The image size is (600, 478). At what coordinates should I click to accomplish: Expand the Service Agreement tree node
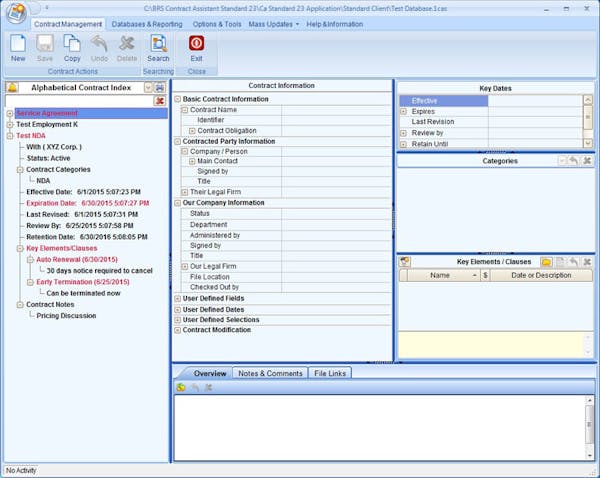pyautogui.click(x=10, y=113)
